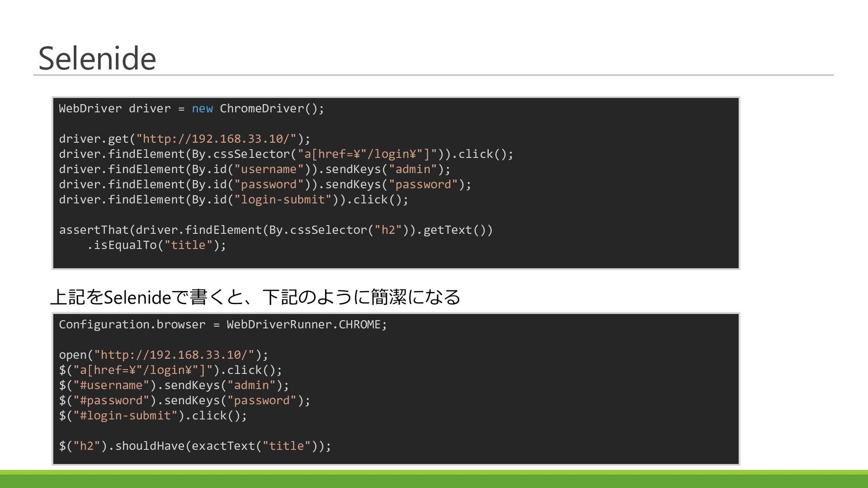
Task: Click the green footer bar at bottom
Action: [x=434, y=479]
